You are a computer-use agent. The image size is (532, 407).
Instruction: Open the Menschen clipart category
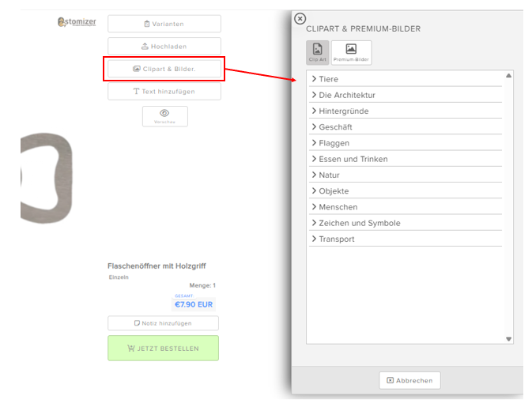click(338, 207)
